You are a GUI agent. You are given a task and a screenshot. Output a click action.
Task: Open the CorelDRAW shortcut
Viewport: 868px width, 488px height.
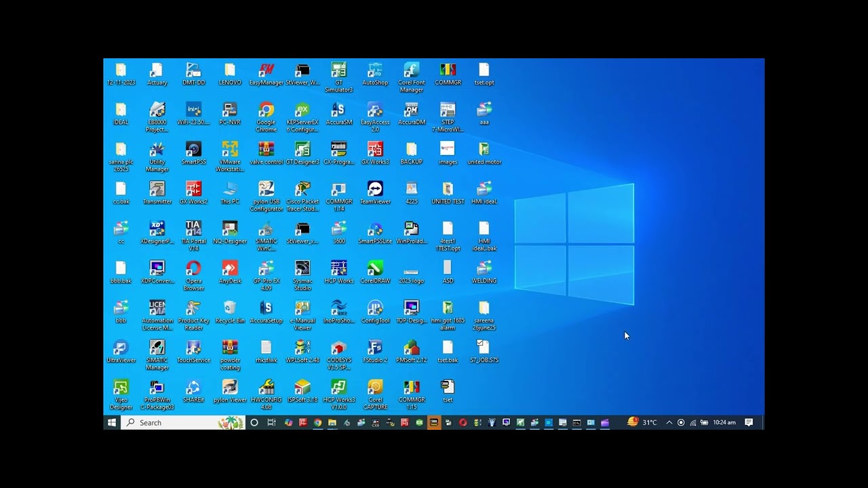pyautogui.click(x=375, y=272)
